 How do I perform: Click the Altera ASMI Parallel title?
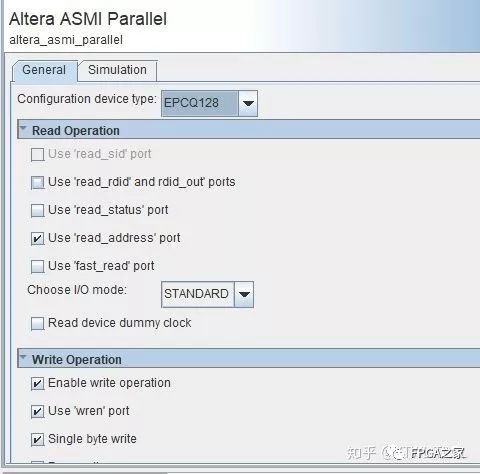tap(88, 19)
